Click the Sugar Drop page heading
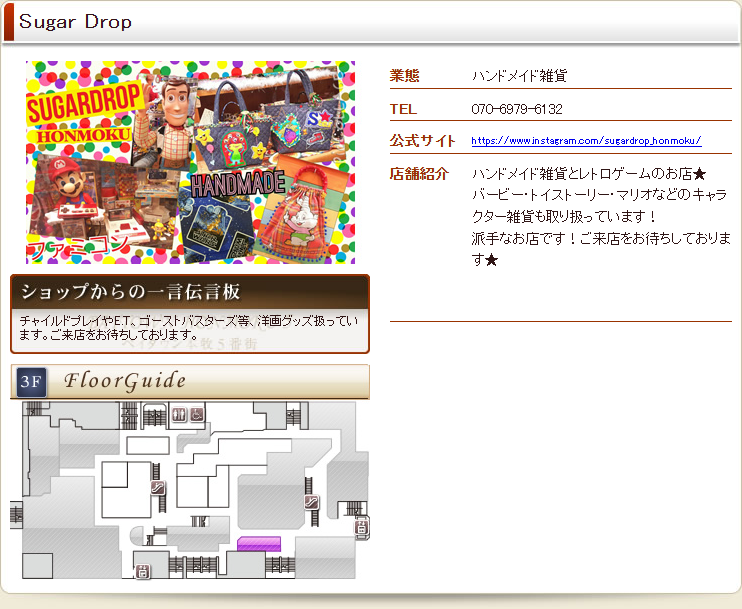Screen dimensions: 742x609 pyautogui.click(x=76, y=22)
